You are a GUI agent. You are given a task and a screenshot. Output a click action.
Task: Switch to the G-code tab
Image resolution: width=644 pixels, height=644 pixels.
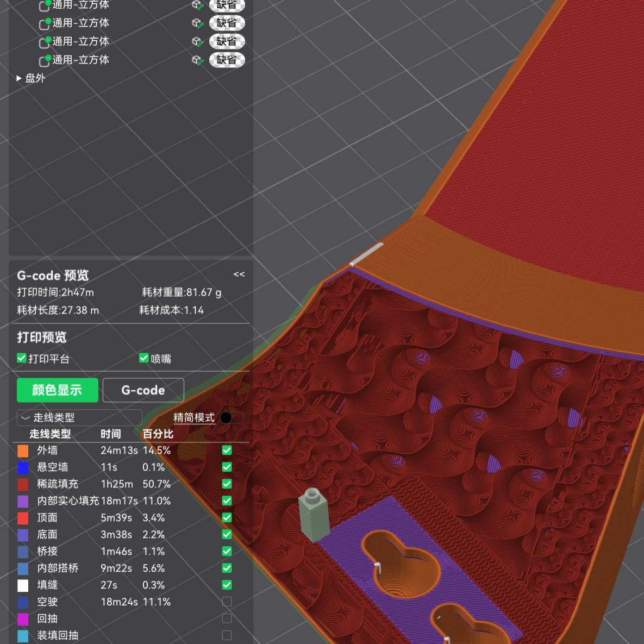(143, 390)
